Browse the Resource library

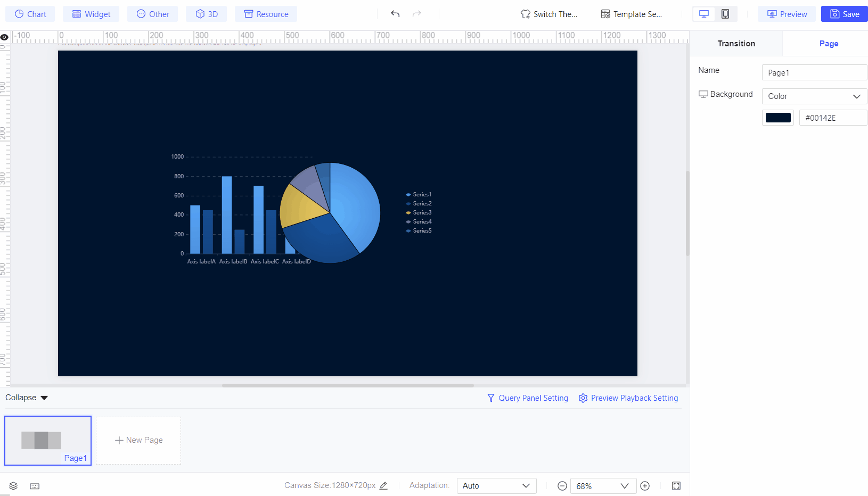click(x=266, y=14)
